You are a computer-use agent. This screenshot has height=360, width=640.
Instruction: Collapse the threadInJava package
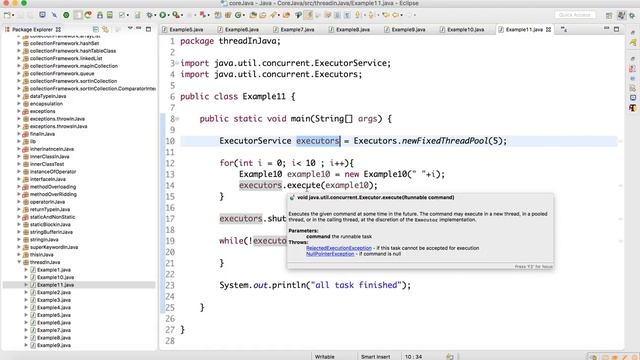[x=19, y=262]
